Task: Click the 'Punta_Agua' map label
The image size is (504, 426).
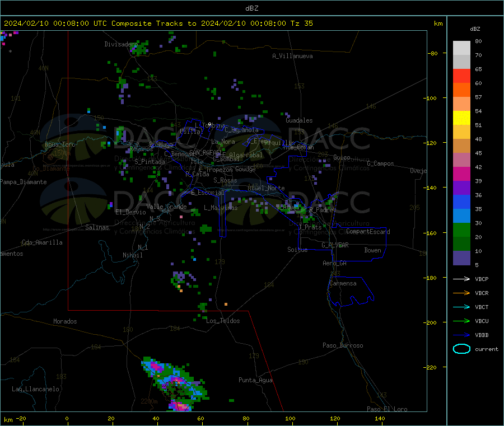Action: (255, 380)
